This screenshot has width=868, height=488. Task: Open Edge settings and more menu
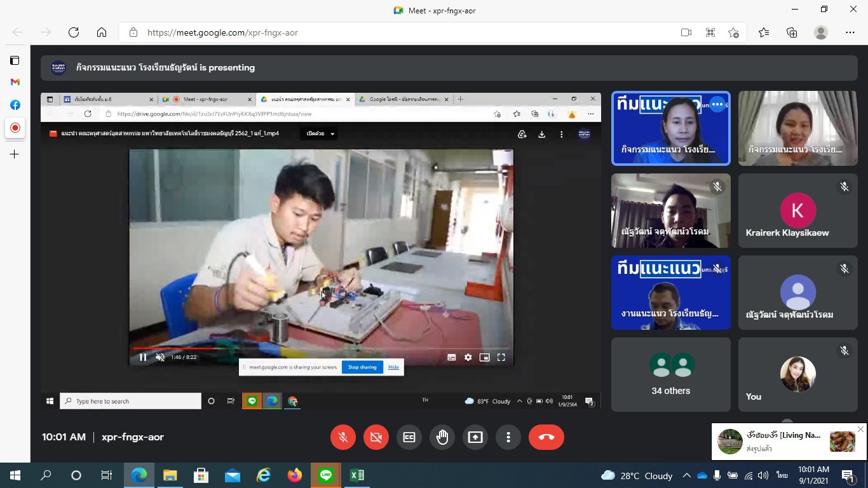click(x=850, y=32)
